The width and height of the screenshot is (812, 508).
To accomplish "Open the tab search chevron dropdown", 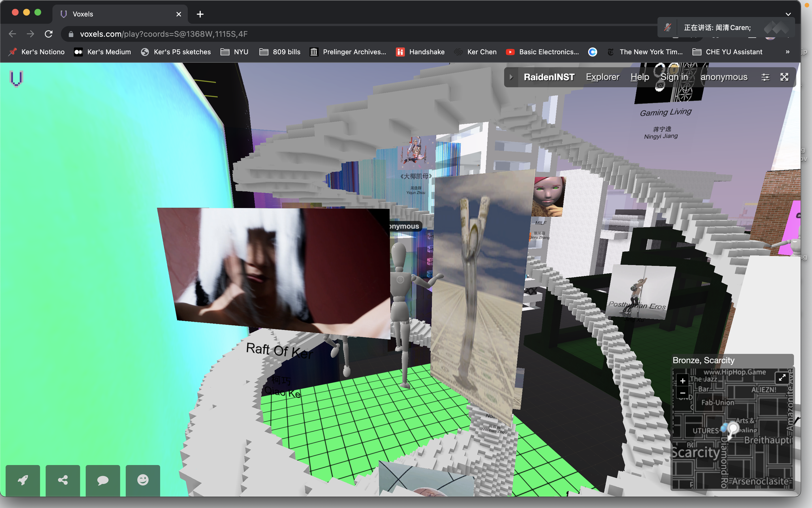I will 788,14.
